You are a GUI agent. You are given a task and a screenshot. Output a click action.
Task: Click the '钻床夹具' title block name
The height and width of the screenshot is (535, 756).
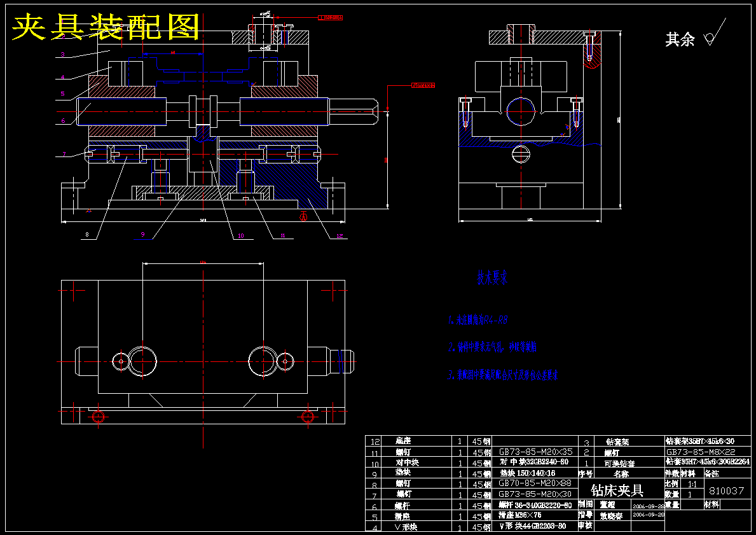tap(617, 490)
